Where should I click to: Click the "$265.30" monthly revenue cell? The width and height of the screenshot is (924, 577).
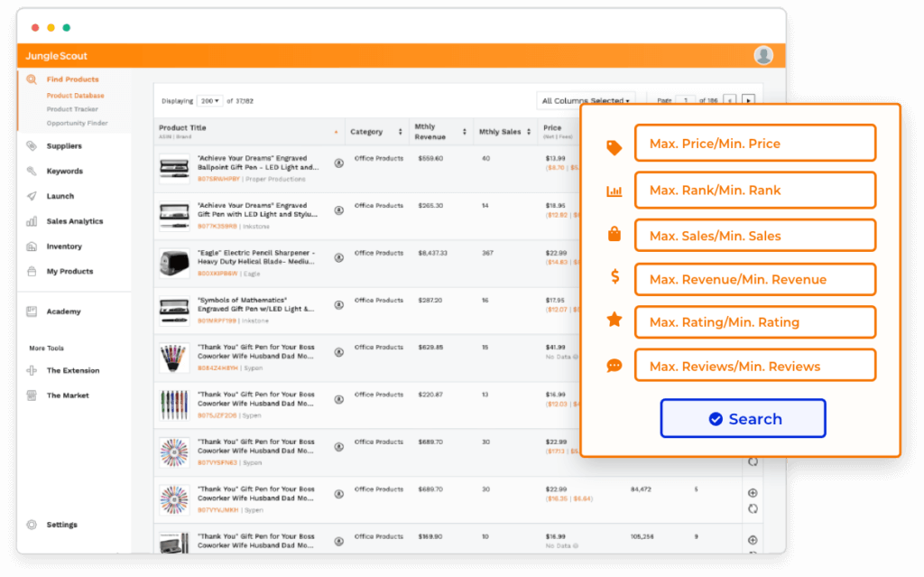430,206
